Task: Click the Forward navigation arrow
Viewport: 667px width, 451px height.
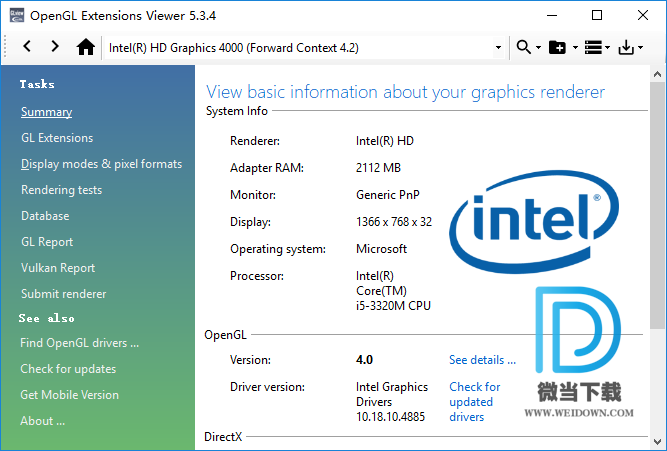Action: pyautogui.click(x=55, y=47)
